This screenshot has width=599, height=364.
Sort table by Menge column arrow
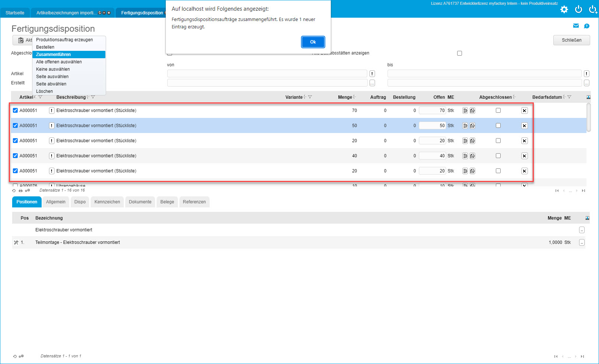pos(354,97)
